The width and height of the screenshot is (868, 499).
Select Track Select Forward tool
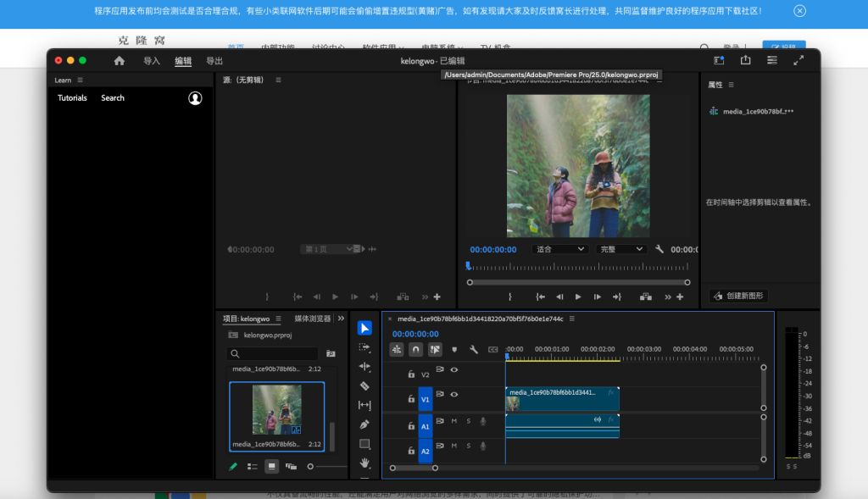(x=364, y=347)
